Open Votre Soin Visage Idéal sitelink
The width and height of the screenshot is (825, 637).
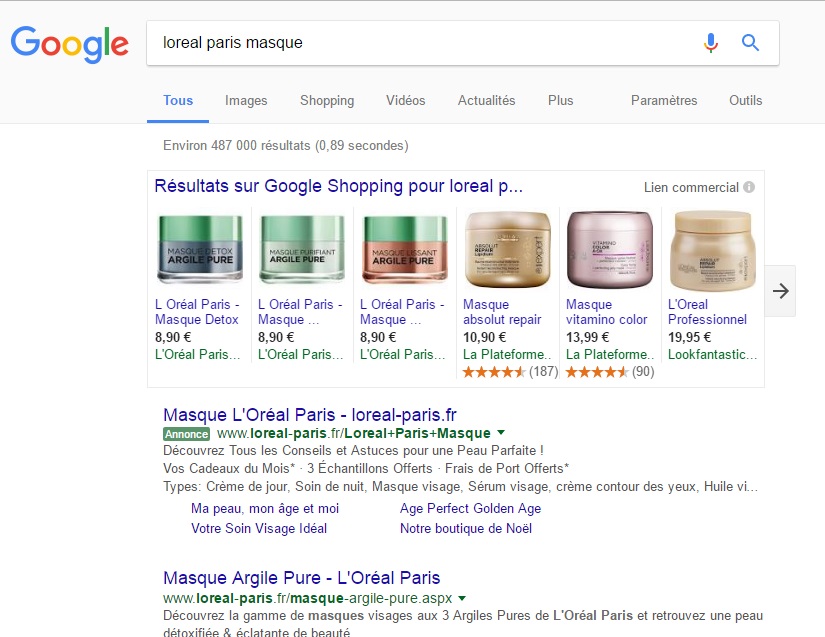[259, 529]
